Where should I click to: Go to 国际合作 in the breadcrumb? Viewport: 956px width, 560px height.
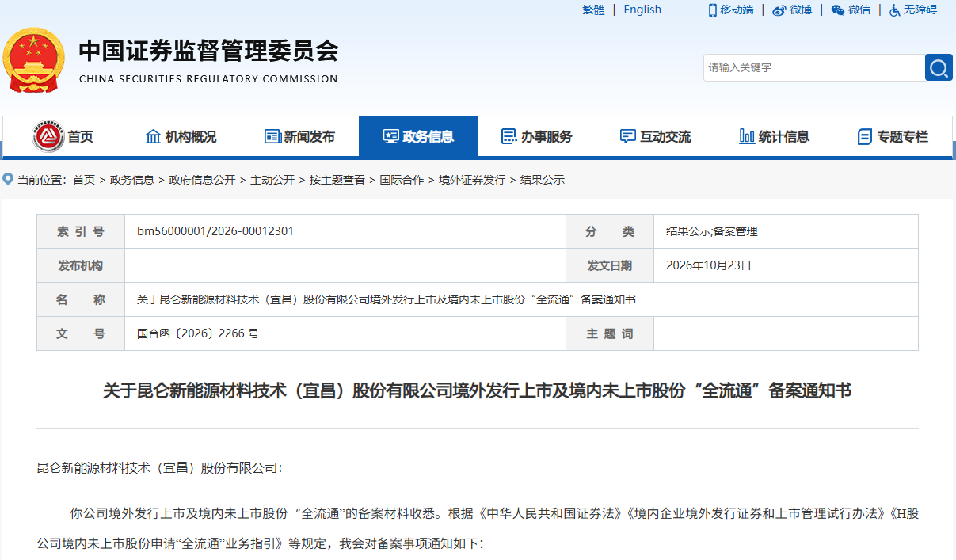402,180
